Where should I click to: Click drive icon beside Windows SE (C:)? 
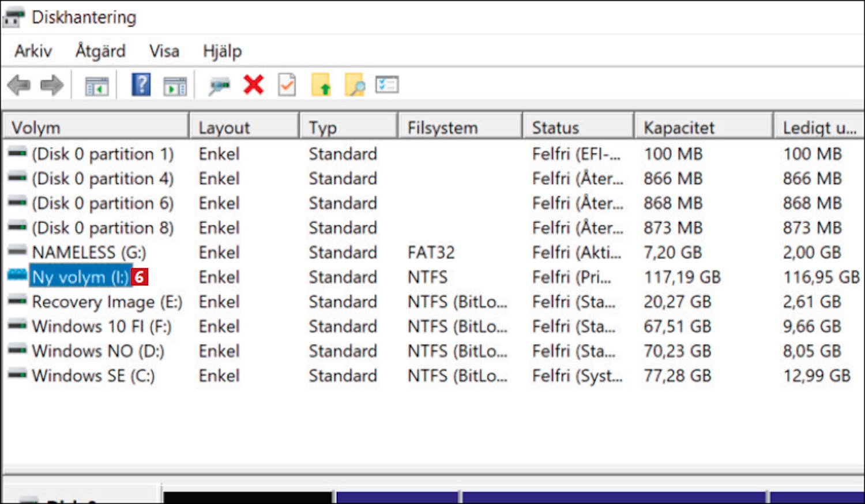coord(17,375)
